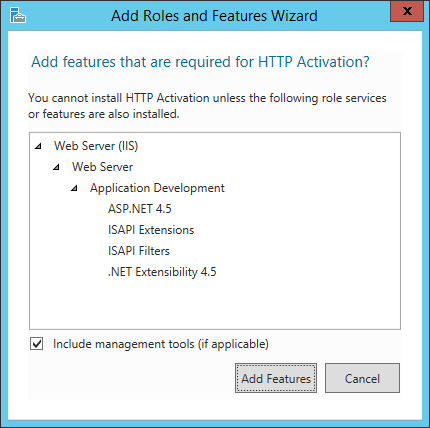Image resolution: width=430 pixels, height=428 pixels.
Task: Click the Include management tools label text
Action: [x=161, y=344]
